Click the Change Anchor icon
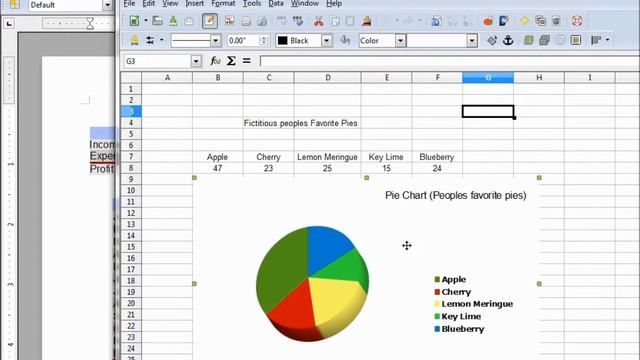Screen dimensions: 640x360 click(508, 40)
